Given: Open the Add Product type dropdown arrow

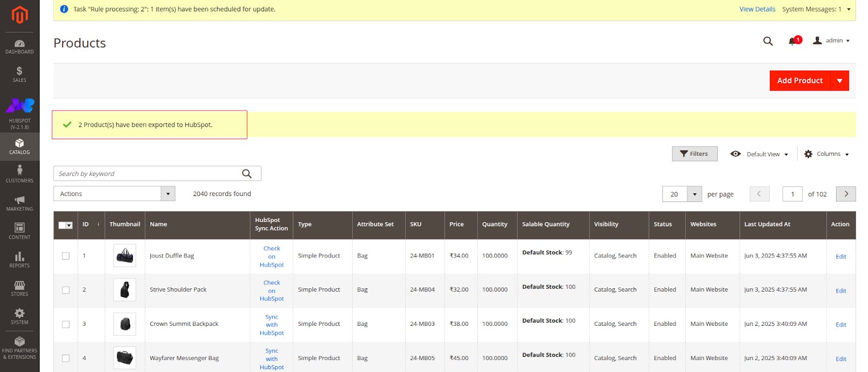Looking at the screenshot, I should tap(839, 81).
